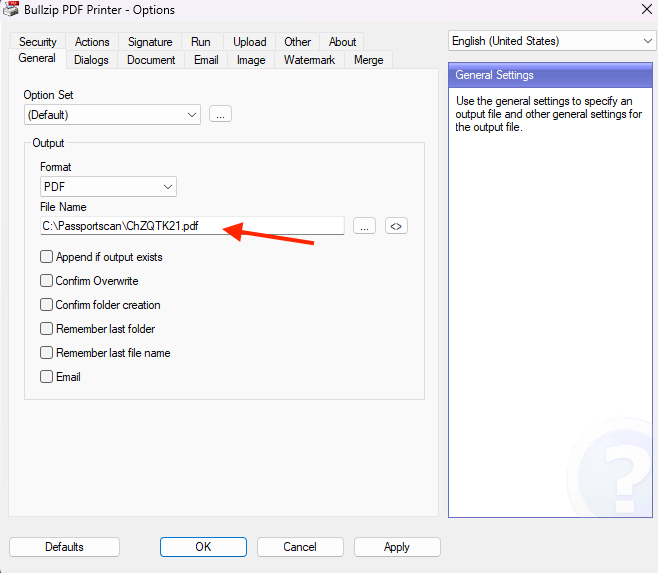Enable Append if output exists
658x573 pixels.
click(x=47, y=257)
